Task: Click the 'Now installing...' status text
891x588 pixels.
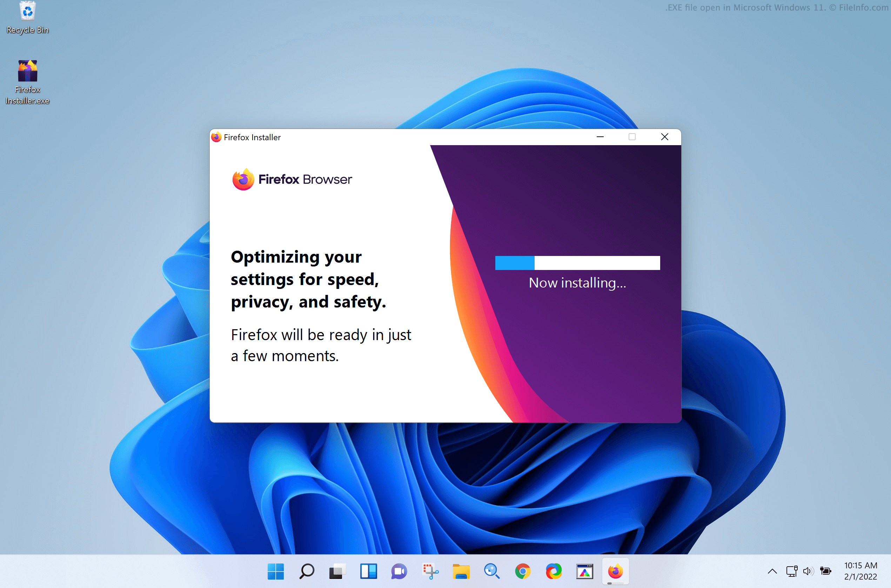Action: click(577, 283)
